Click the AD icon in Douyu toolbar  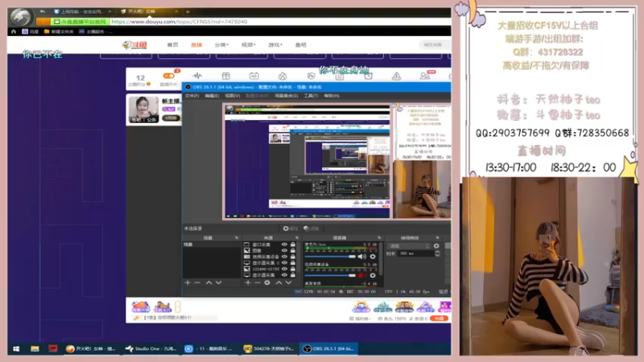(254, 76)
